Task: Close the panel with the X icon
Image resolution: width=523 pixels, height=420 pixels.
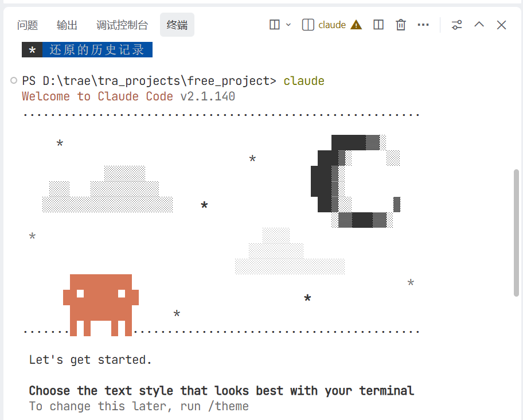Action: [501, 25]
